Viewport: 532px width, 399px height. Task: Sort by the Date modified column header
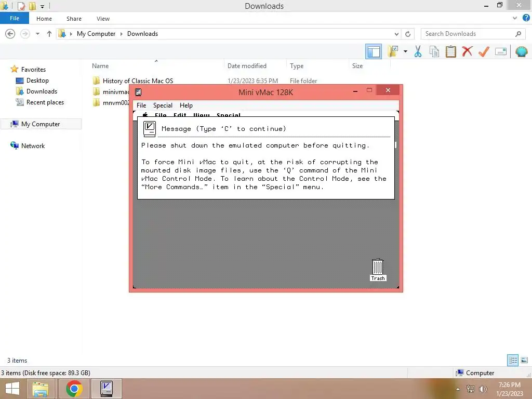click(x=247, y=66)
